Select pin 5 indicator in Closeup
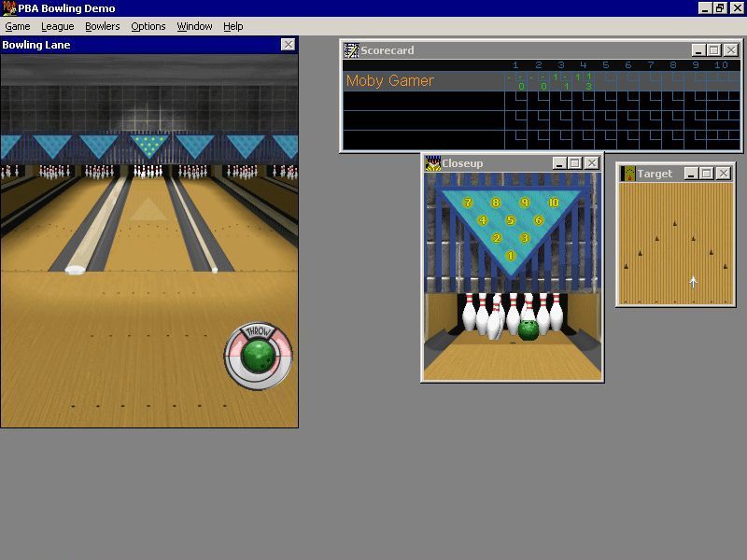The image size is (747, 560). click(x=511, y=220)
